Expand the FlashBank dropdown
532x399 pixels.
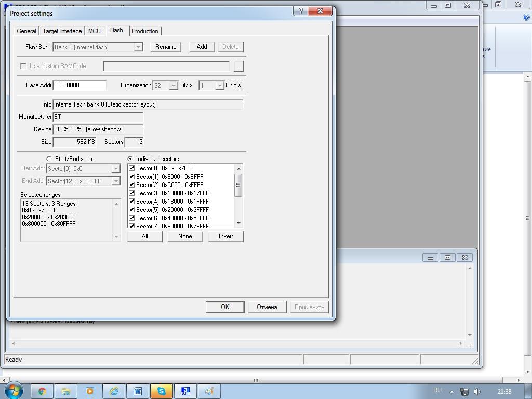coord(138,47)
